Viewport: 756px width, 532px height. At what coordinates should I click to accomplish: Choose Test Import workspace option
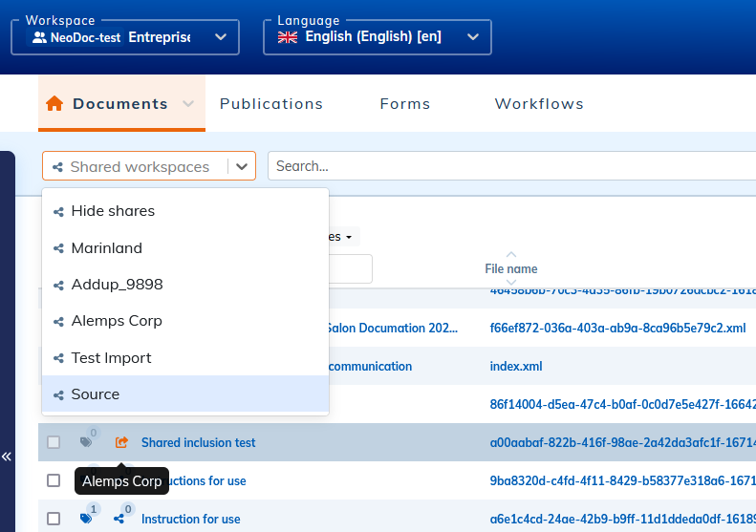185,358
